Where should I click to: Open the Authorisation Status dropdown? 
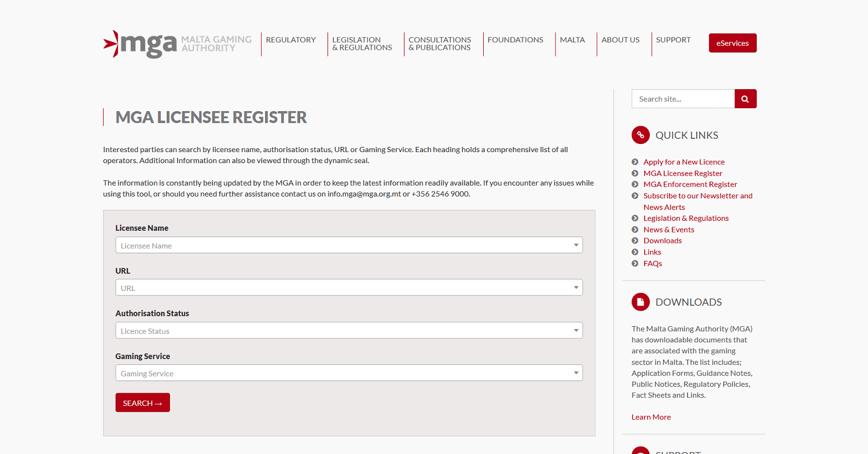pyautogui.click(x=349, y=331)
